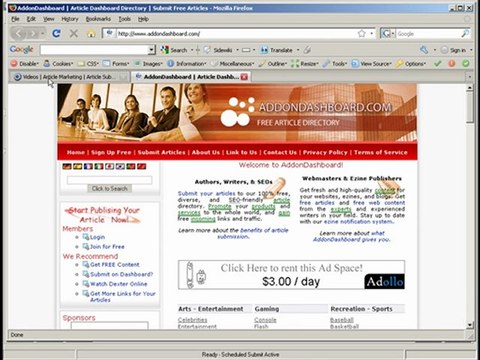Open the Get FREE Content link
This screenshot has width=480, height=360.
[114, 264]
